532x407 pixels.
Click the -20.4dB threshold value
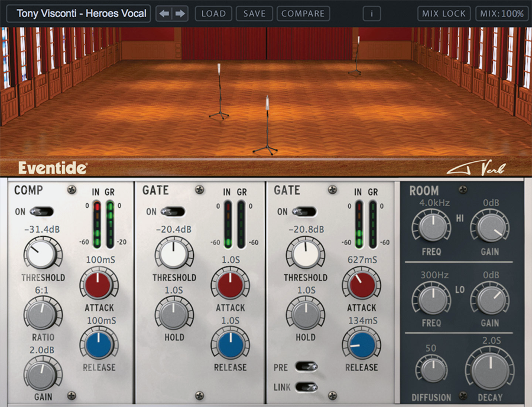pyautogui.click(x=174, y=230)
